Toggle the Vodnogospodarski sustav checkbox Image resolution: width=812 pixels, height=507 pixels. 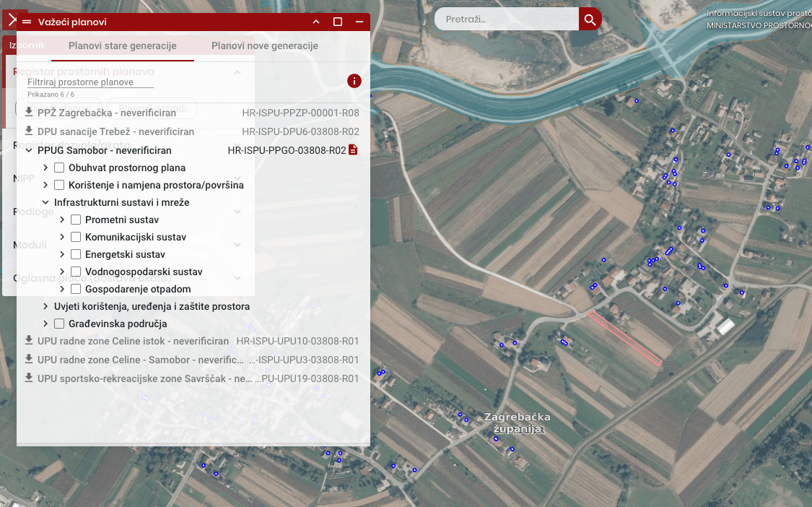tap(76, 272)
